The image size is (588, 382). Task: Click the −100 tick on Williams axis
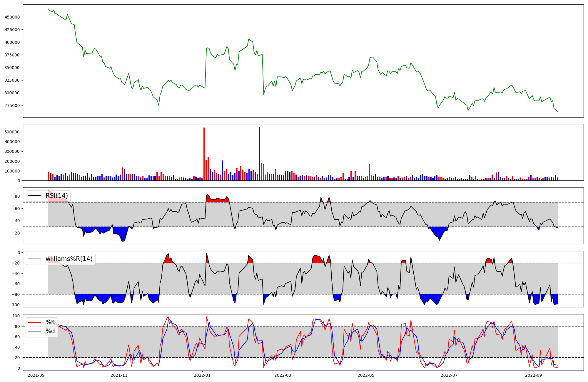tap(14, 305)
